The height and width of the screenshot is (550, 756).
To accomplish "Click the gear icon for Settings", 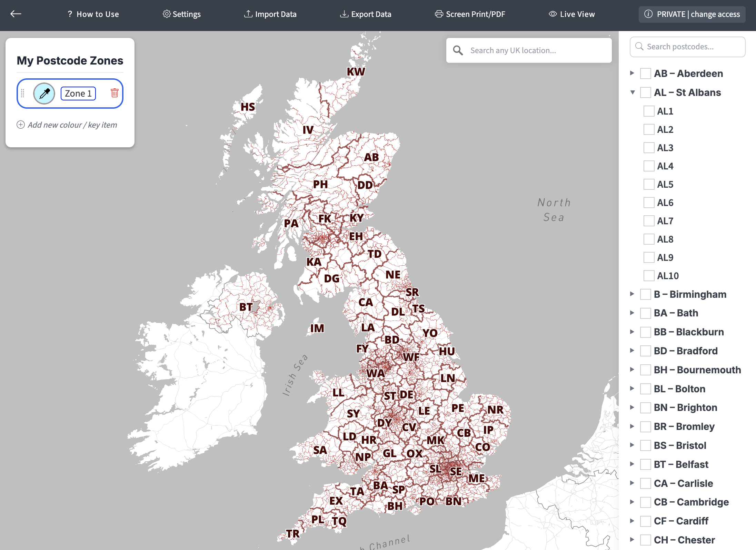I will pos(167,14).
